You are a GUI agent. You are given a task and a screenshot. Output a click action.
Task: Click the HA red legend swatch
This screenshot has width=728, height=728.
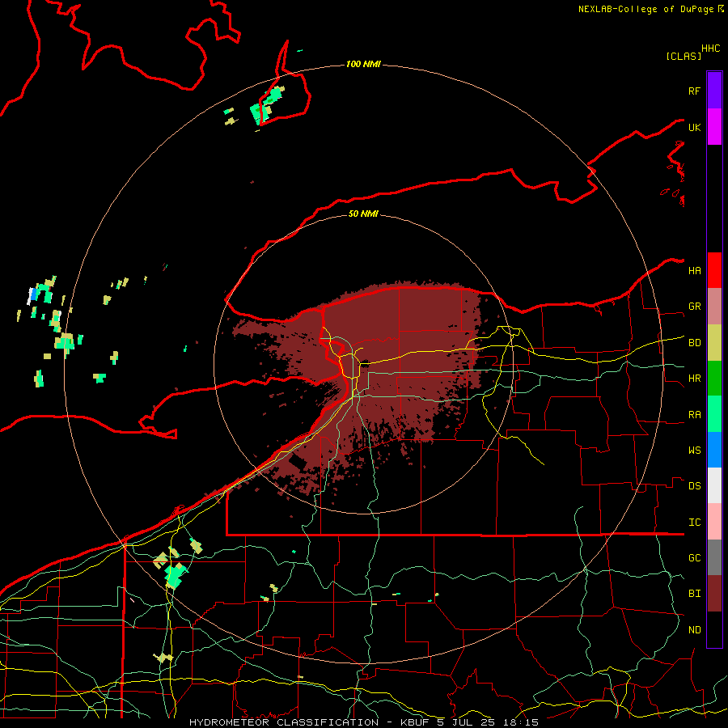tap(714, 270)
